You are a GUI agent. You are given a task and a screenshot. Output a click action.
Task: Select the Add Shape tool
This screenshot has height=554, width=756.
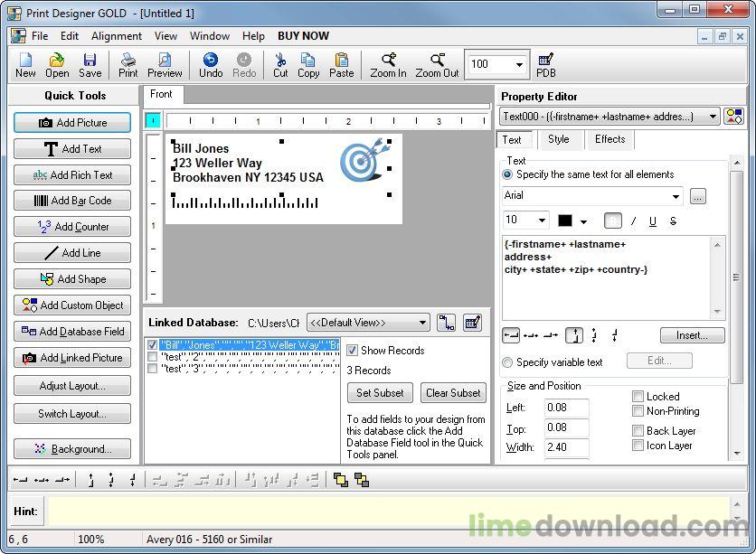point(72,279)
